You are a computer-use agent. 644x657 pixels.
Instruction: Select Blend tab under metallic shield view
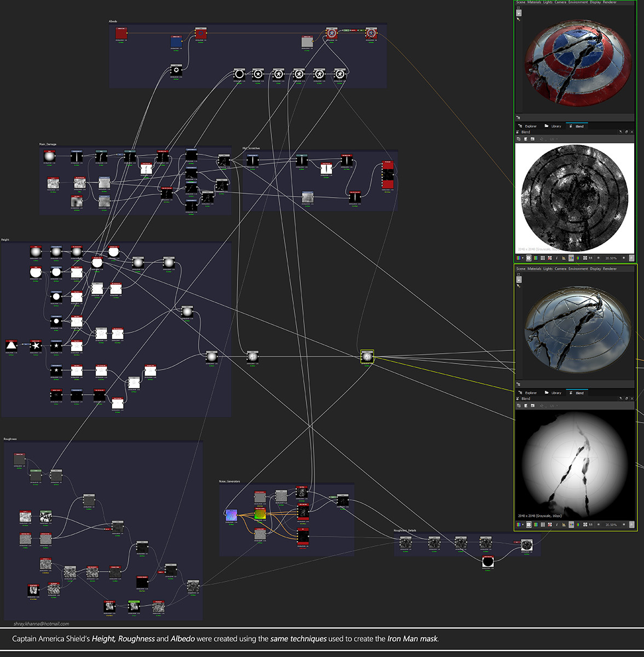(x=577, y=393)
